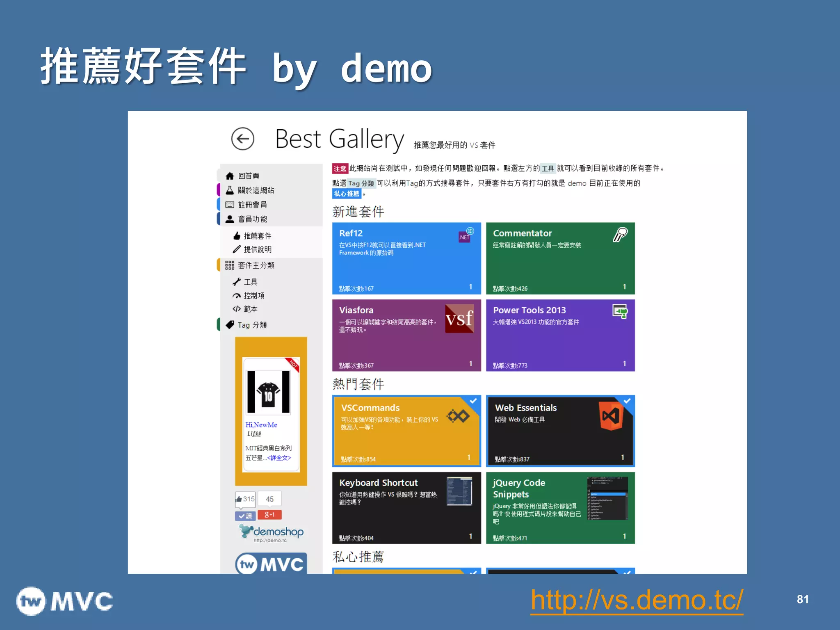Click the .NET icon on Ref12 tile
This screenshot has width=840, height=630.
tap(466, 235)
